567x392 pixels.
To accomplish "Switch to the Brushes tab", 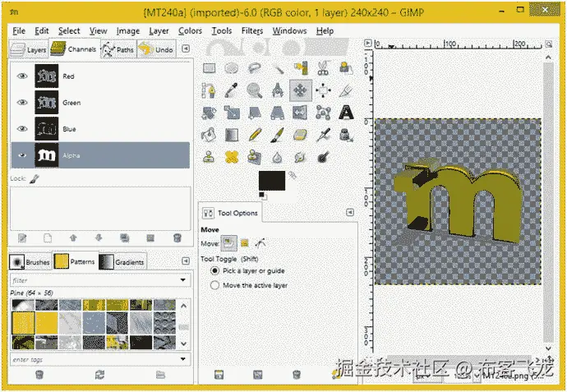I will (30, 262).
